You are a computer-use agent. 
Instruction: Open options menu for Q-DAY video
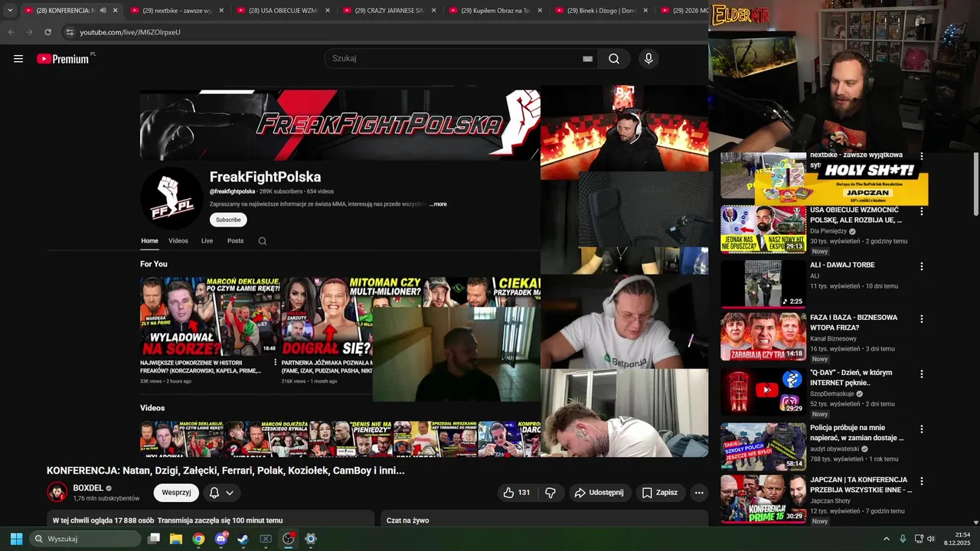[922, 374]
